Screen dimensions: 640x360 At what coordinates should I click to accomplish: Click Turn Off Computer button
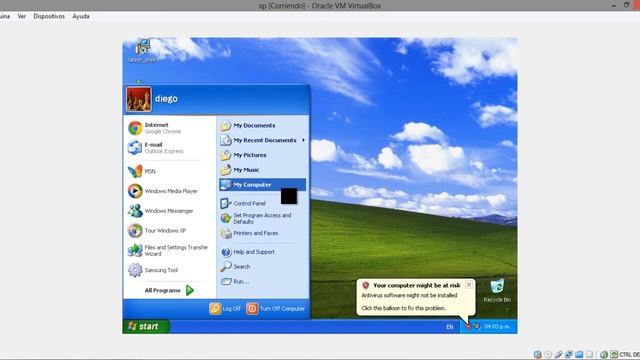click(x=276, y=309)
